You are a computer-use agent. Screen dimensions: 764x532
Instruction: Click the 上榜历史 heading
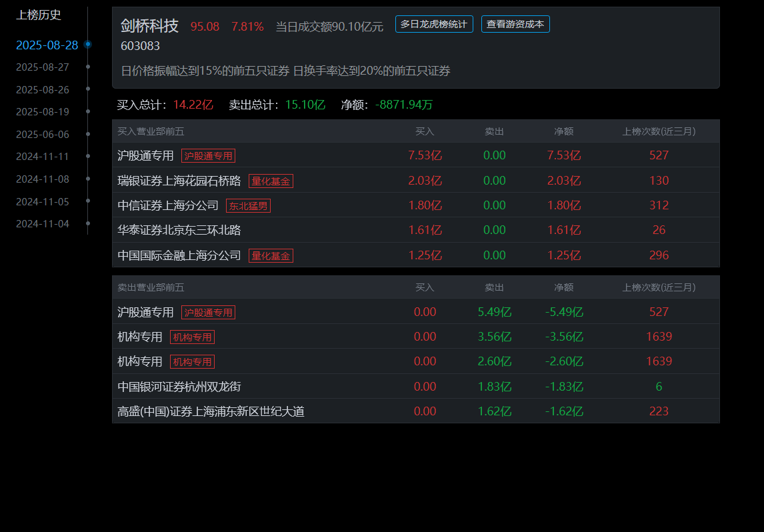click(39, 15)
